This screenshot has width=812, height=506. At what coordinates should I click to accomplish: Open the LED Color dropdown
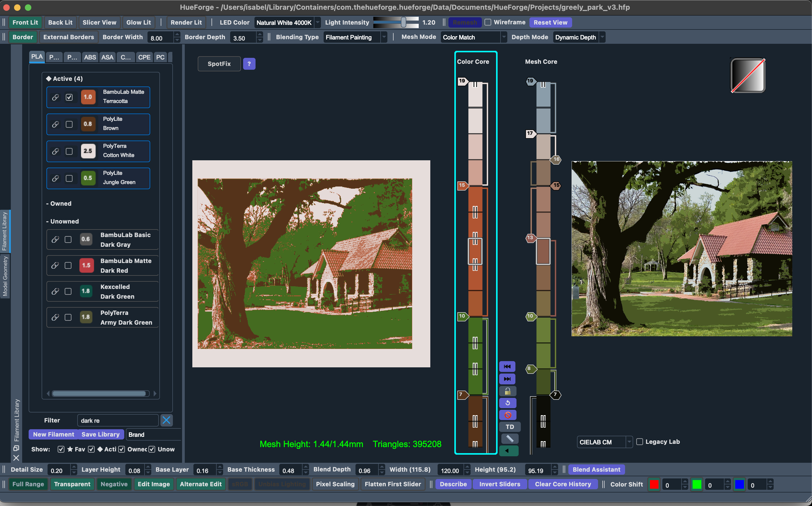[x=288, y=22]
